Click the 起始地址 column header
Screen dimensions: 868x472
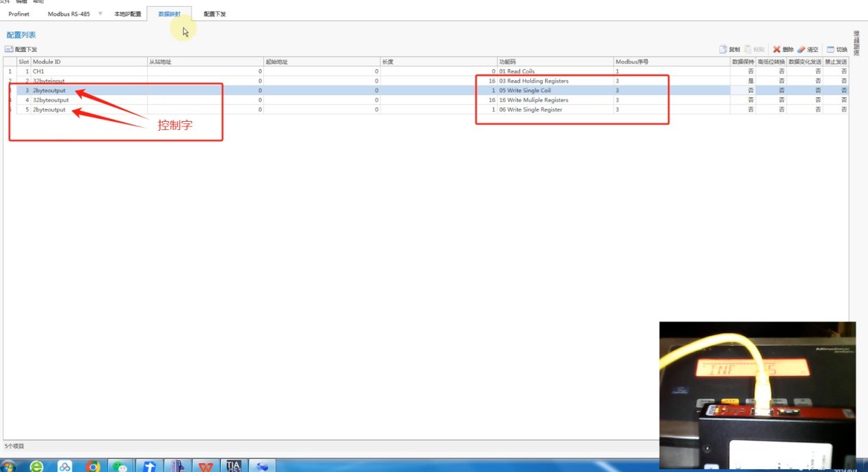click(321, 62)
